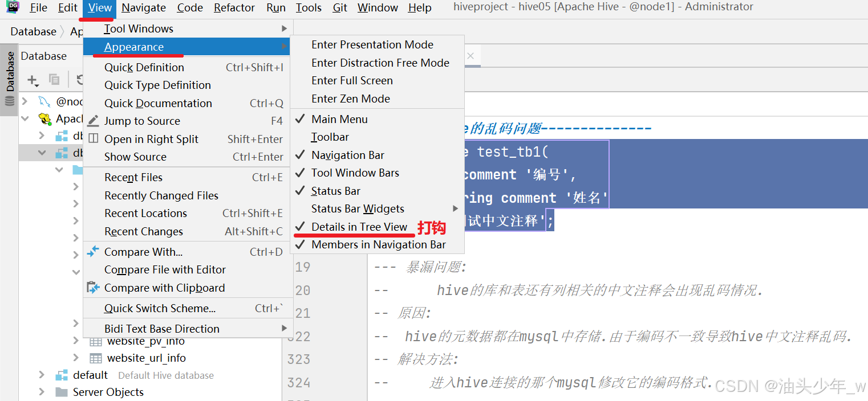868x401 pixels.
Task: Expand the default Hive database node
Action: pos(40,375)
